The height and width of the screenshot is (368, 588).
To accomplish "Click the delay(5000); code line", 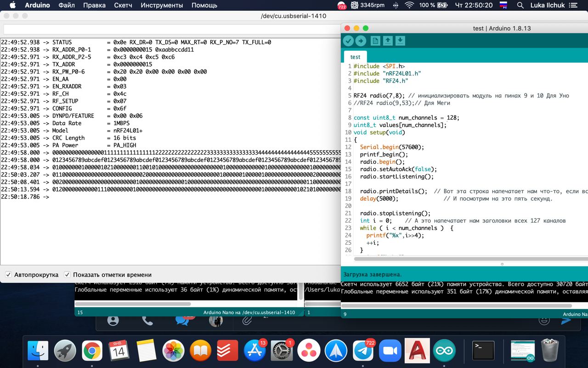I will click(x=379, y=199).
